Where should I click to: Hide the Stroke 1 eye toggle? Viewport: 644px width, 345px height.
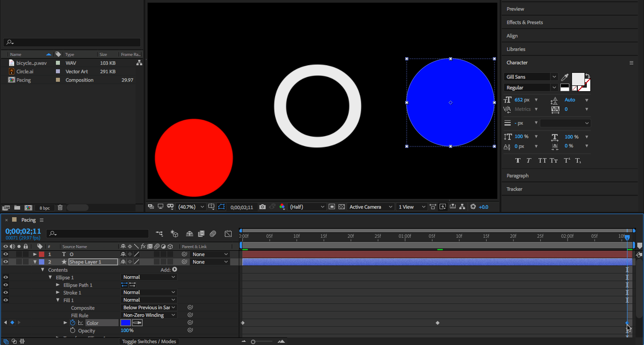coord(6,293)
